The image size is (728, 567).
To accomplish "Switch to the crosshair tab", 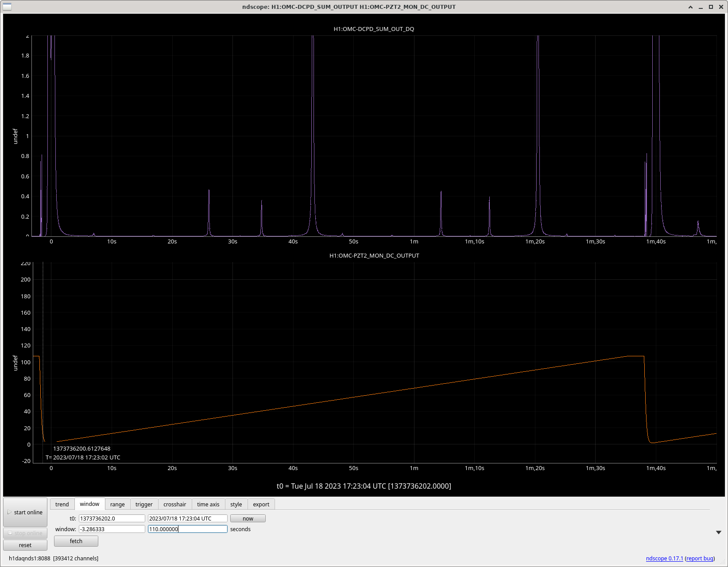I will [x=175, y=504].
